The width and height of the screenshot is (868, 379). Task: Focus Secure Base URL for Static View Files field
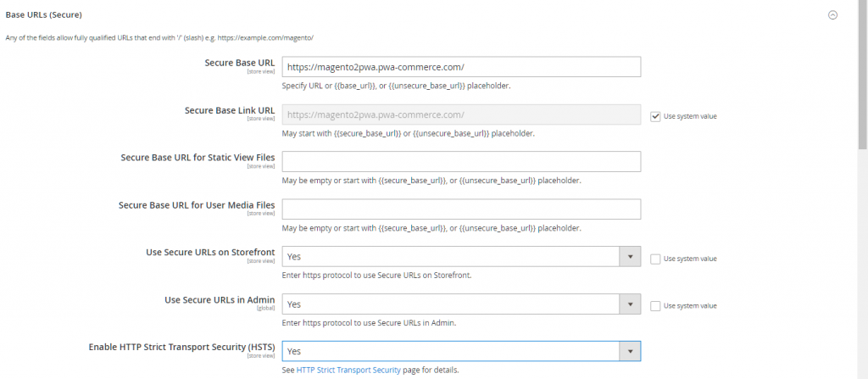click(x=460, y=162)
